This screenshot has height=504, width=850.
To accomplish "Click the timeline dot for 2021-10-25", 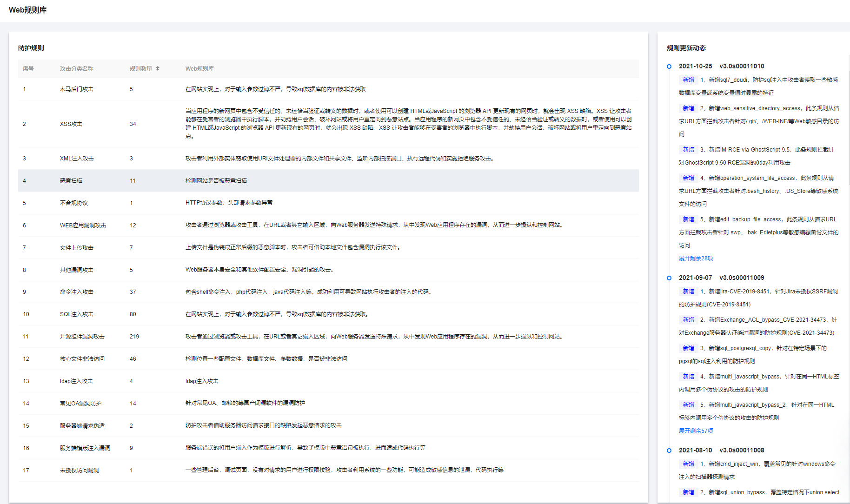I will coord(669,66).
